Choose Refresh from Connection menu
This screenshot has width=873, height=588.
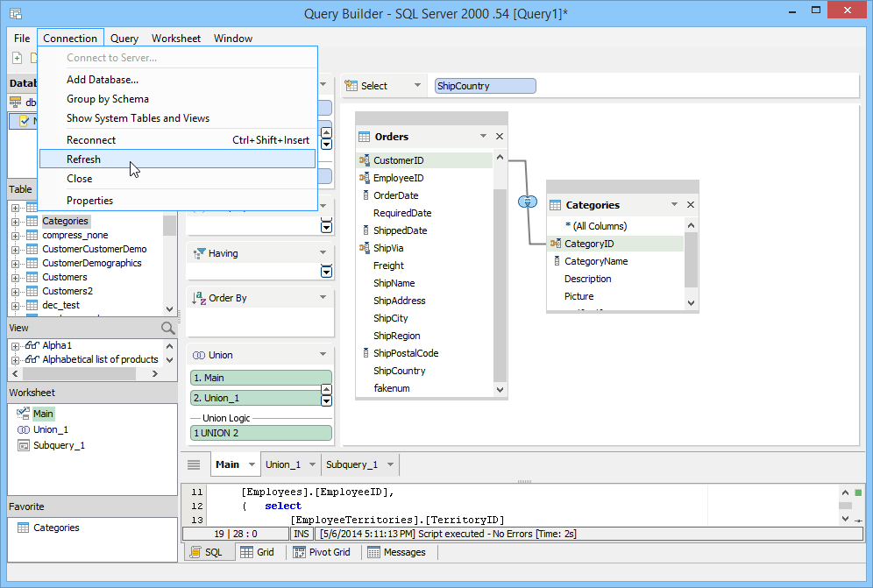coord(177,159)
